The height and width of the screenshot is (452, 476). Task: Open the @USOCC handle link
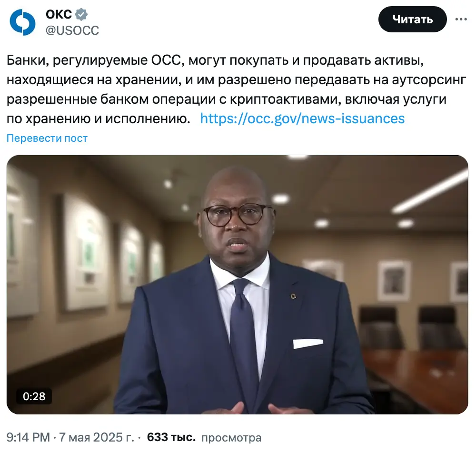click(72, 30)
